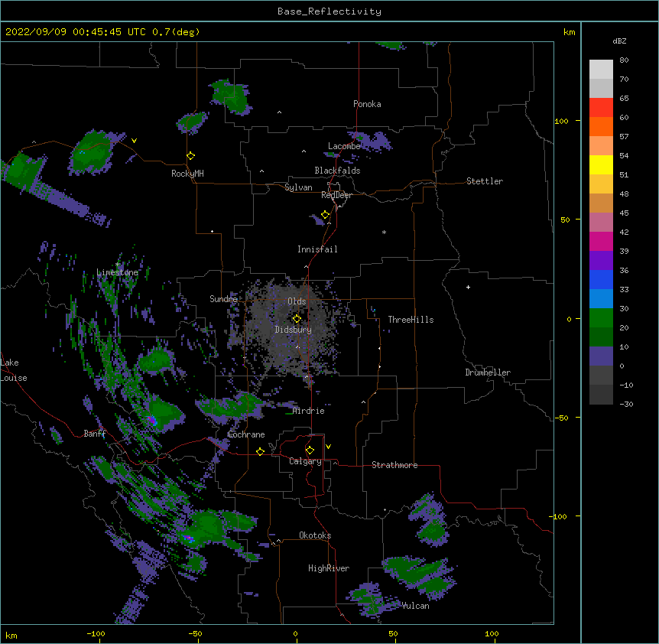The height and width of the screenshot is (644, 659).
Task: Click the Blackfalds town label
Action: tap(337, 171)
